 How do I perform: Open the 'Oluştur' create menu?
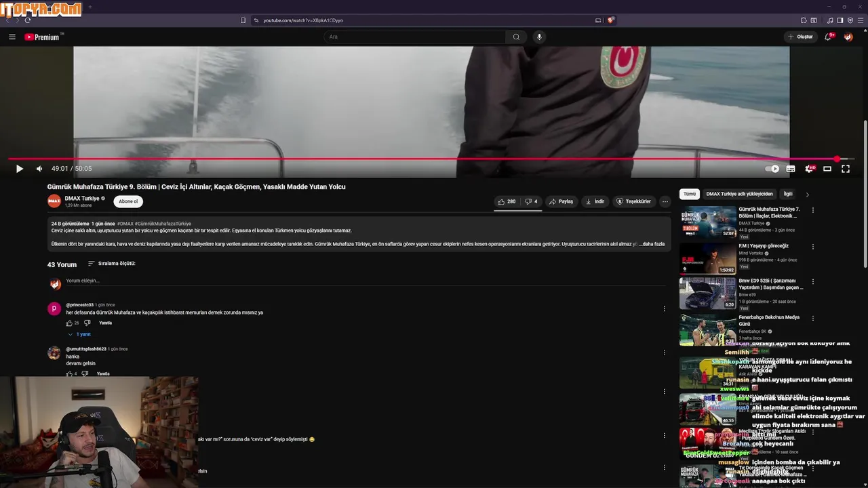(x=800, y=37)
